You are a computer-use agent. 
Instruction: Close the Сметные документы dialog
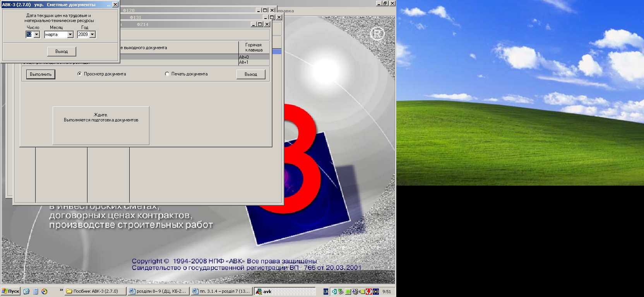coord(115,5)
